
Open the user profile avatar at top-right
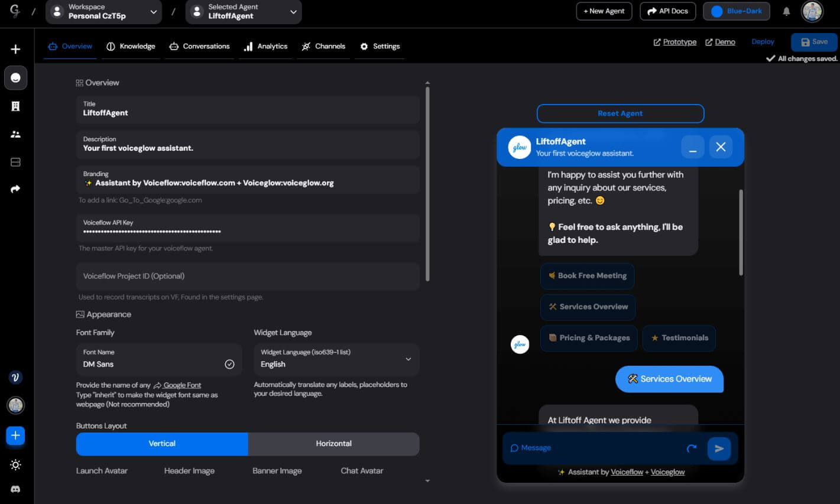[x=812, y=11]
